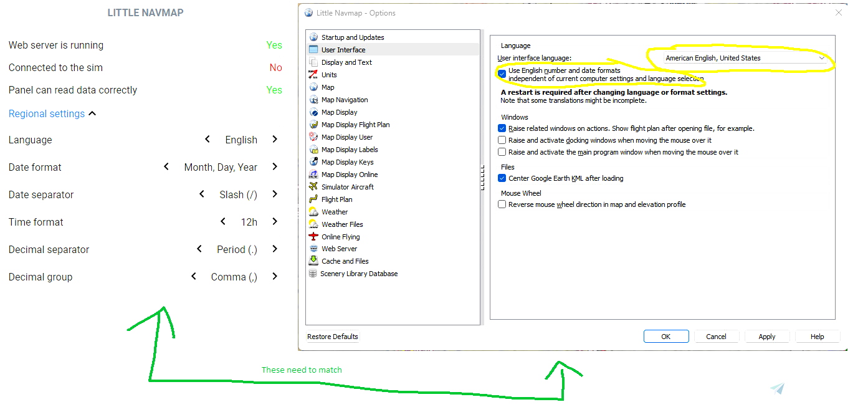Click the Map Display Flight Plan icon
868x407 pixels.
tap(313, 125)
